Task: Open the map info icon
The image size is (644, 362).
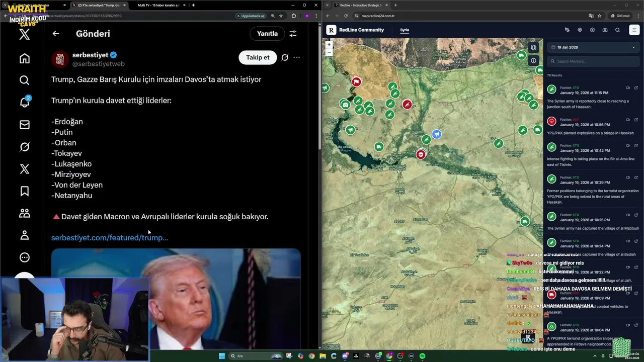Action: click(x=533, y=60)
